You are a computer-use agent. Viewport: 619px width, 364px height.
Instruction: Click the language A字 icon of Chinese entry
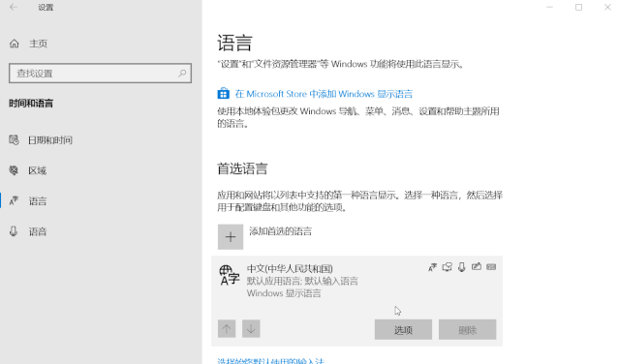230,275
